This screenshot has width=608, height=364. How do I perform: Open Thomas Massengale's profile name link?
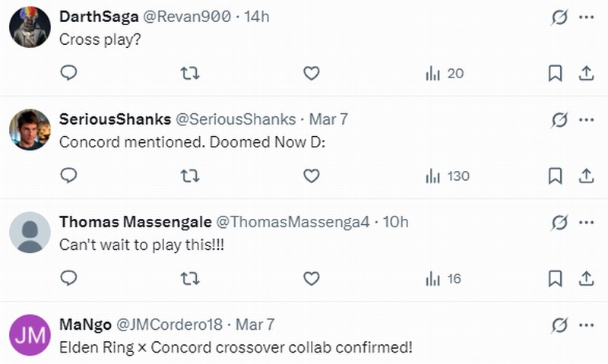click(135, 222)
